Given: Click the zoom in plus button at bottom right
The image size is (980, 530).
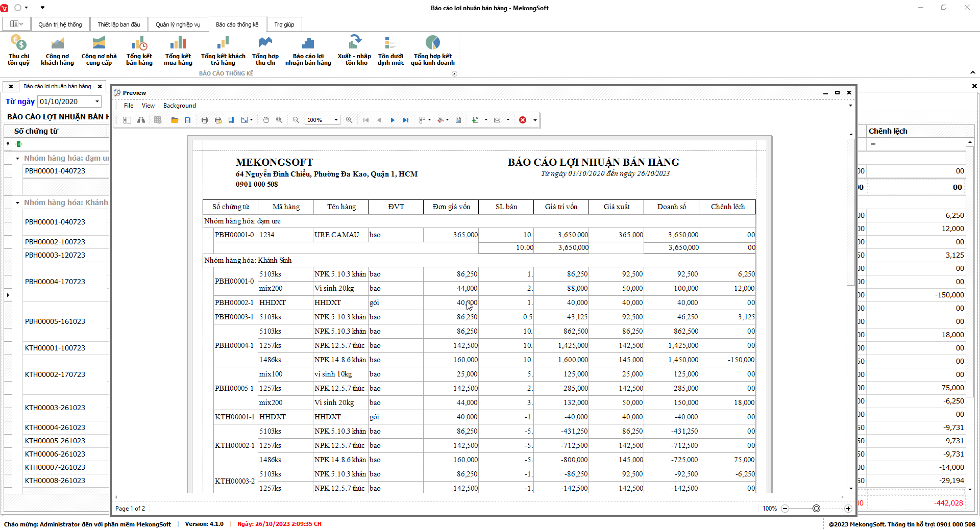Looking at the screenshot, I should pos(848,509).
